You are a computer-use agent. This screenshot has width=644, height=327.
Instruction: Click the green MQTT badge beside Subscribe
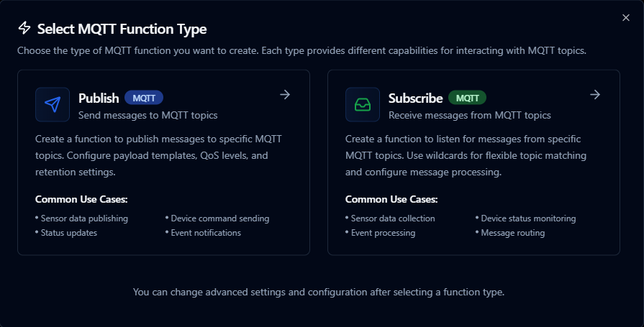(x=467, y=98)
